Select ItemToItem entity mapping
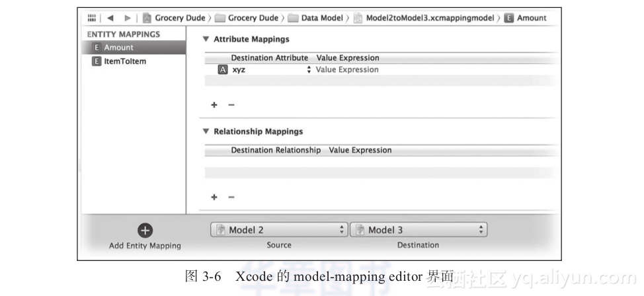The image size is (644, 296). click(134, 61)
